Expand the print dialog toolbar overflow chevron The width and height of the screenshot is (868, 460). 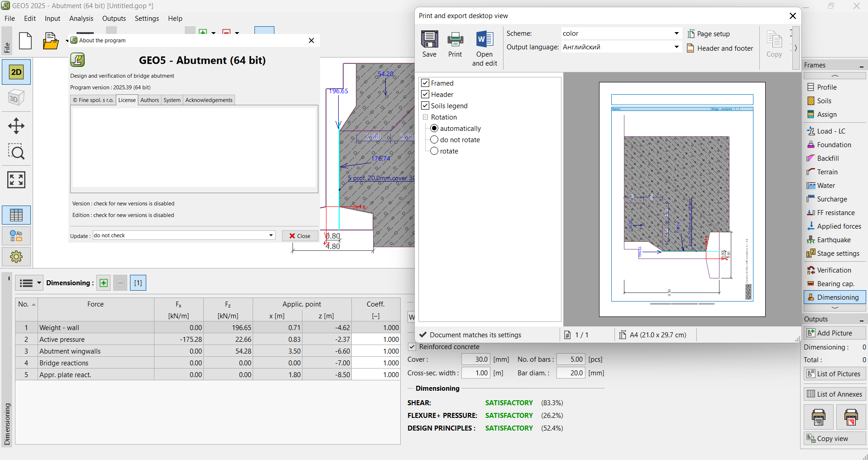[796, 48]
